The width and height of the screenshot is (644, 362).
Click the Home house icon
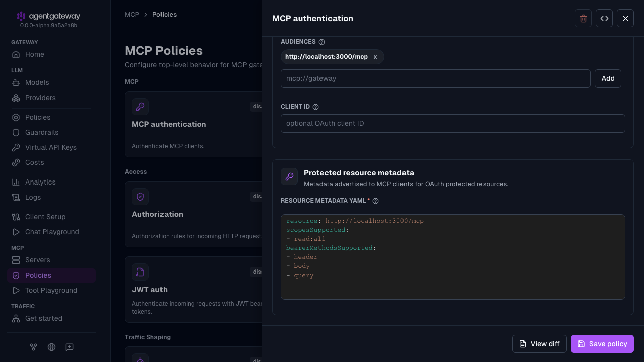(x=16, y=54)
